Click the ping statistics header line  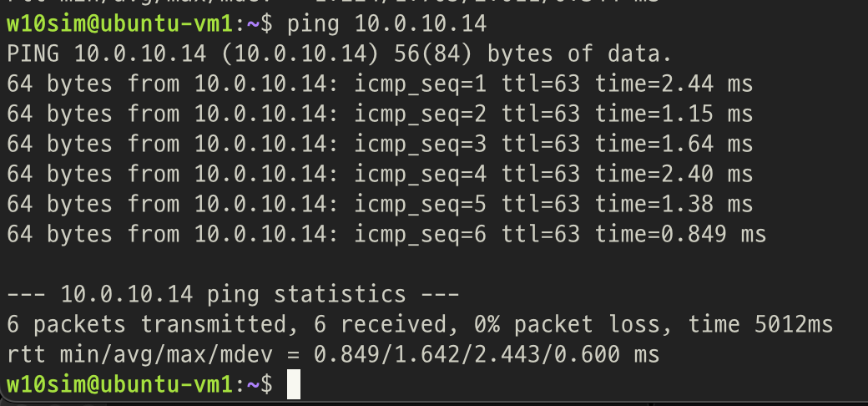233,294
